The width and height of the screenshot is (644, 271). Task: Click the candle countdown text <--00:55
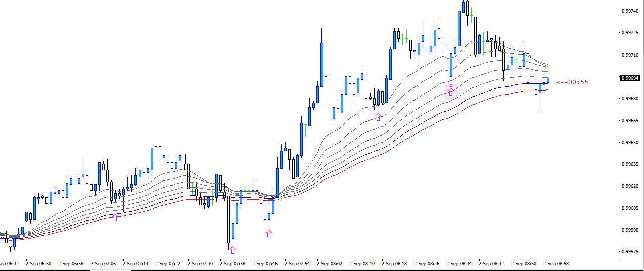(x=572, y=82)
